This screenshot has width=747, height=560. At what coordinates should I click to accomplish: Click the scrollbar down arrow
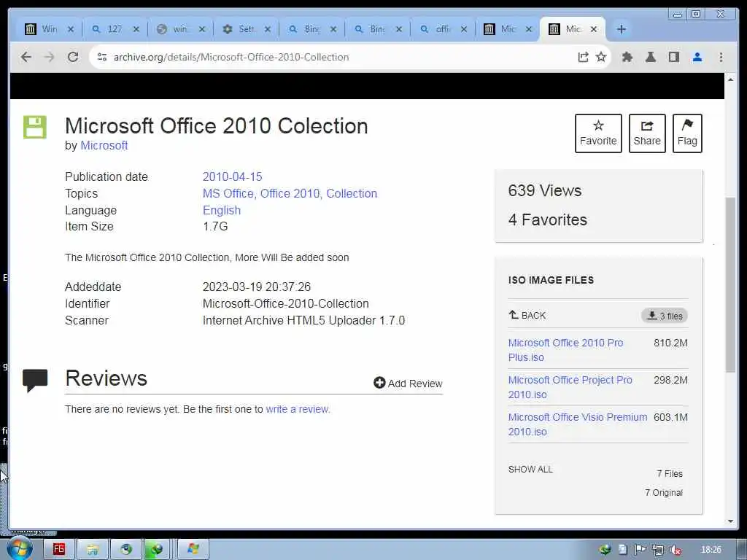(x=730, y=521)
